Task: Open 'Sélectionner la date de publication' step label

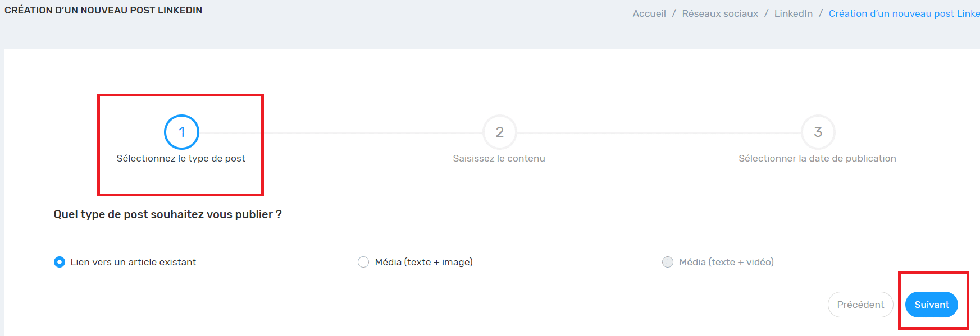Action: coord(817,158)
